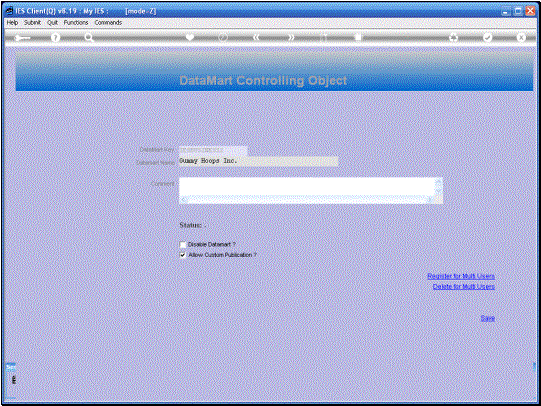Tick the Disable Datamart checkbox
541x406 pixels.
[183, 245]
